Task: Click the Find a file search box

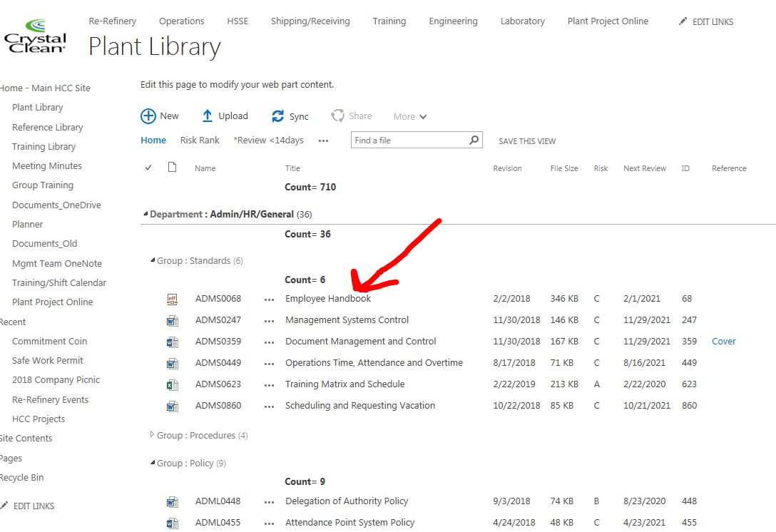Action: coord(409,140)
